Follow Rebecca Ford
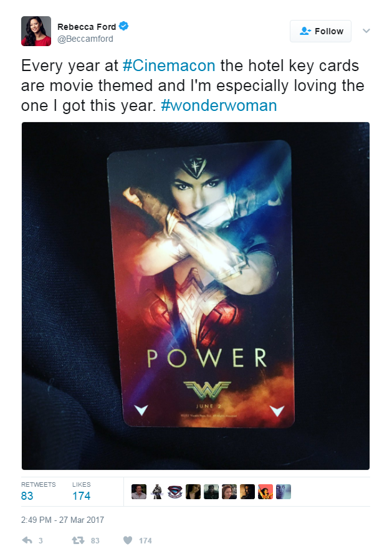Screen dimensions: 392x559 [x=320, y=31]
